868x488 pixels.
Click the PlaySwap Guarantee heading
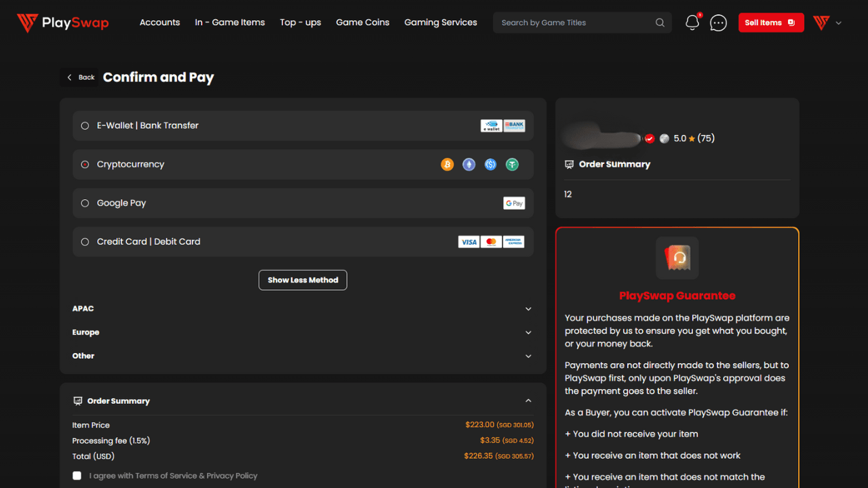(x=677, y=296)
